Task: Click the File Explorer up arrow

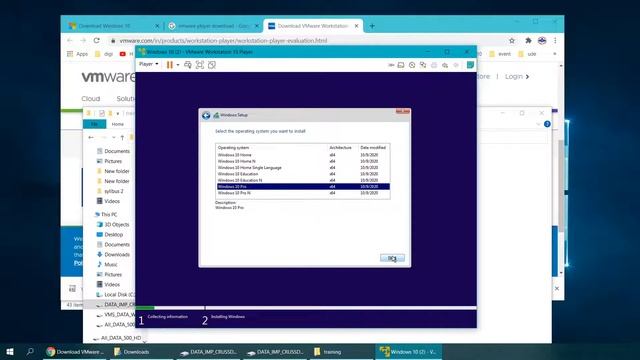Action: tap(122, 138)
